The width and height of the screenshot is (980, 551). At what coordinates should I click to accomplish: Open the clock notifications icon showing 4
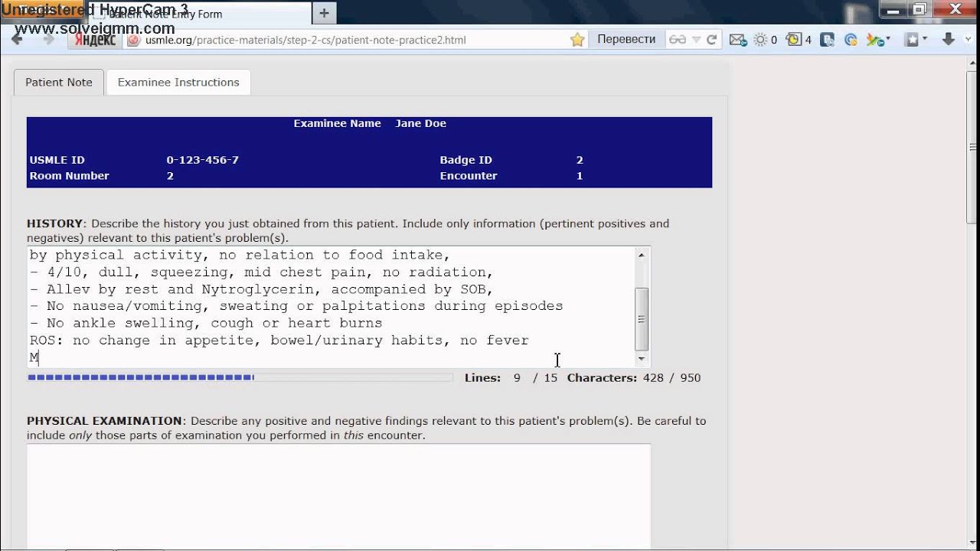(794, 40)
